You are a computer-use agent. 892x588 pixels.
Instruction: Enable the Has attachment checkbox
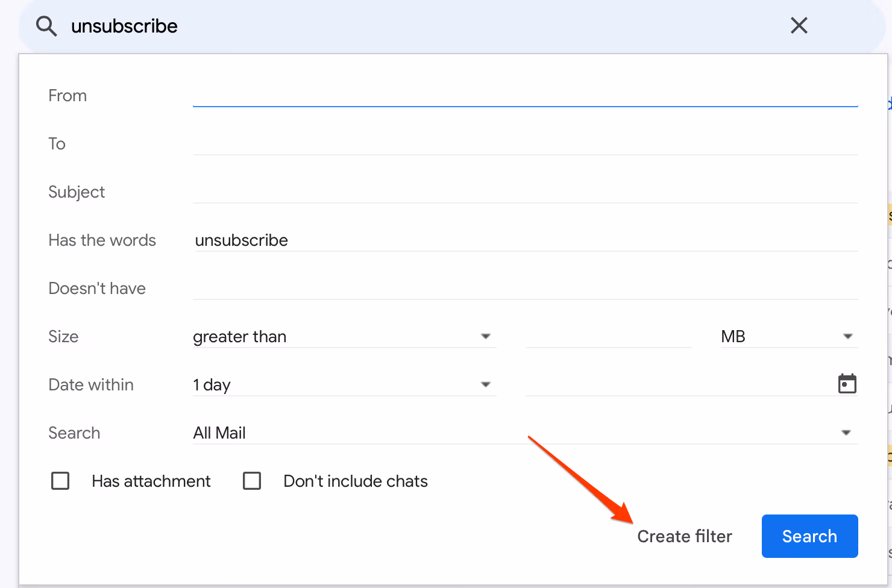(60, 481)
